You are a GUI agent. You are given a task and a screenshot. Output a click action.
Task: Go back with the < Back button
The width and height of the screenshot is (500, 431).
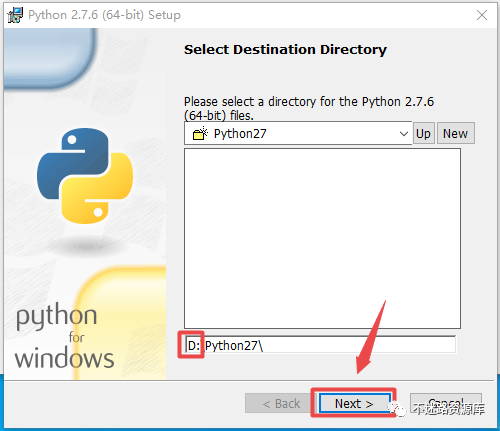pyautogui.click(x=281, y=403)
